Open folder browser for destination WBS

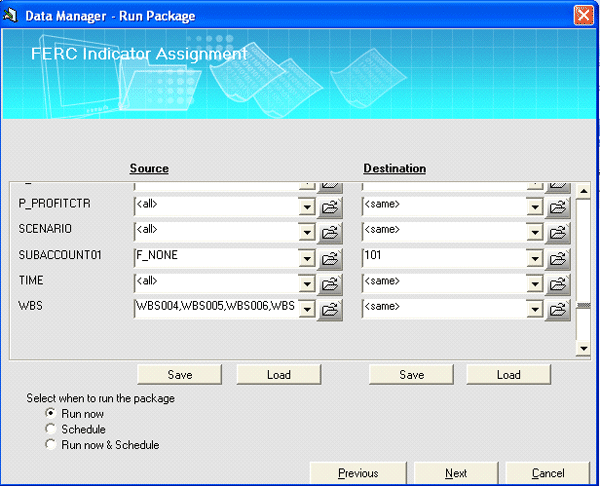coord(558,310)
